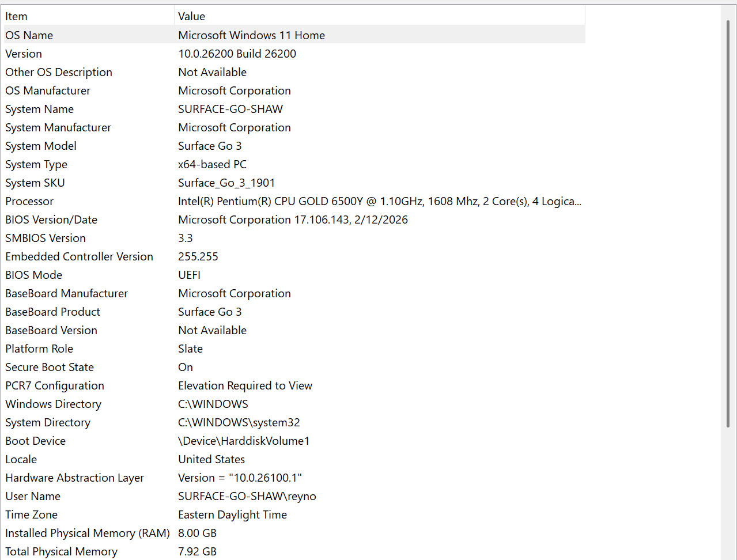Select the System Directory row label

48,422
